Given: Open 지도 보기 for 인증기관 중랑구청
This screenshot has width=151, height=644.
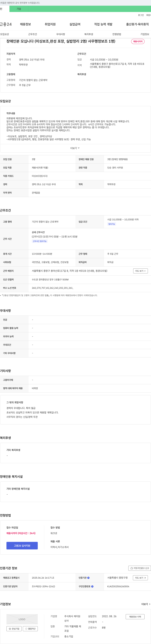Looking at the screenshot, I should (140, 578).
